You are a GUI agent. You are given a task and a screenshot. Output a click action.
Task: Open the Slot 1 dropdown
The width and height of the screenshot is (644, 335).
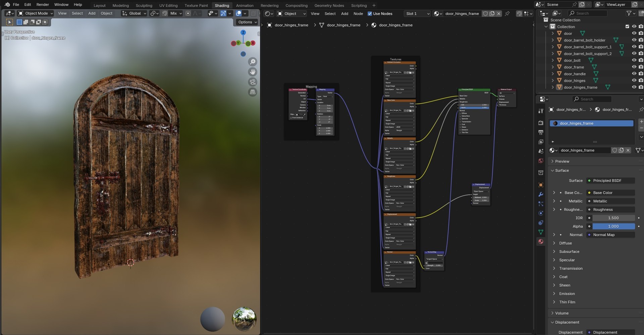pyautogui.click(x=417, y=13)
